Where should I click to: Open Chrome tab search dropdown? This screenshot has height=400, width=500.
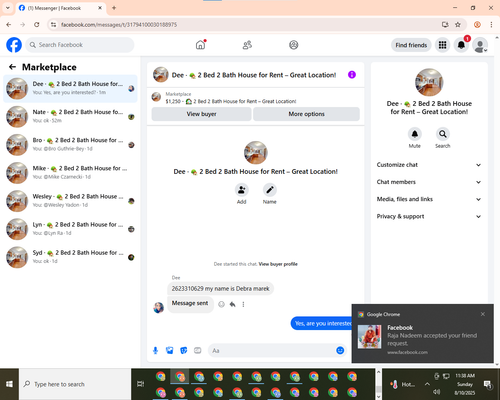tap(8, 8)
